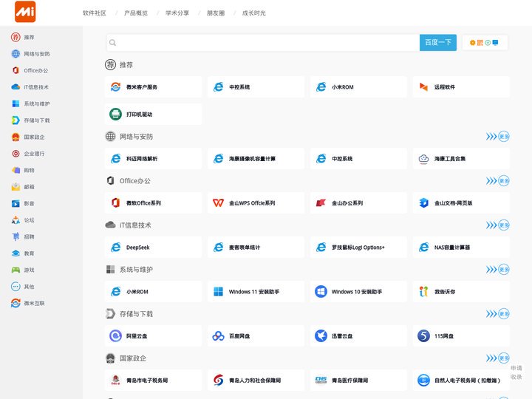This screenshot has width=532, height=399.
Task: Open 其他 category in sidebar
Action: pyautogui.click(x=23, y=287)
